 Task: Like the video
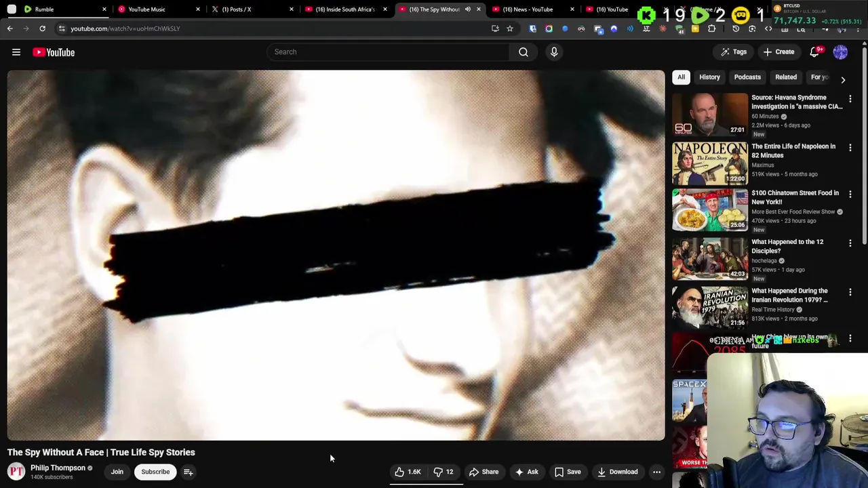(408, 472)
